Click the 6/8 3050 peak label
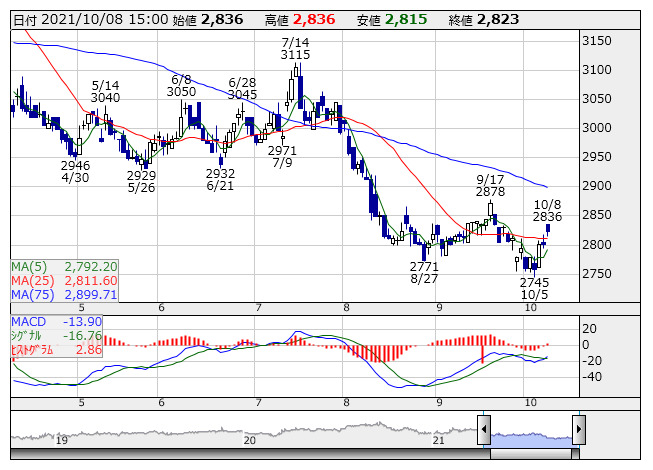The height and width of the screenshot is (470, 653). pos(181,85)
